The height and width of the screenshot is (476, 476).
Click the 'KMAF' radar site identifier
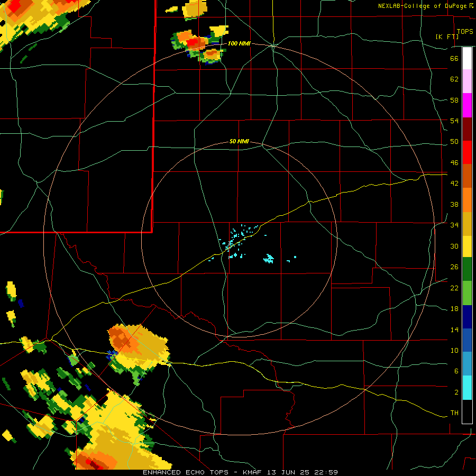pos(253,472)
